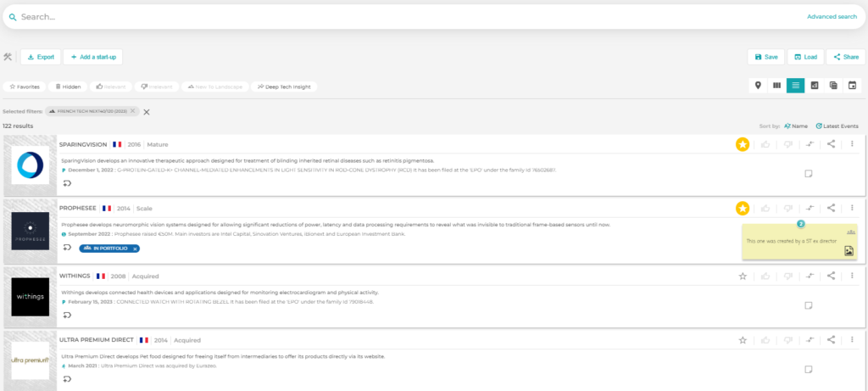The image size is (868, 391).
Task: Open the Deep Tech Insight filter
Action: (x=284, y=87)
